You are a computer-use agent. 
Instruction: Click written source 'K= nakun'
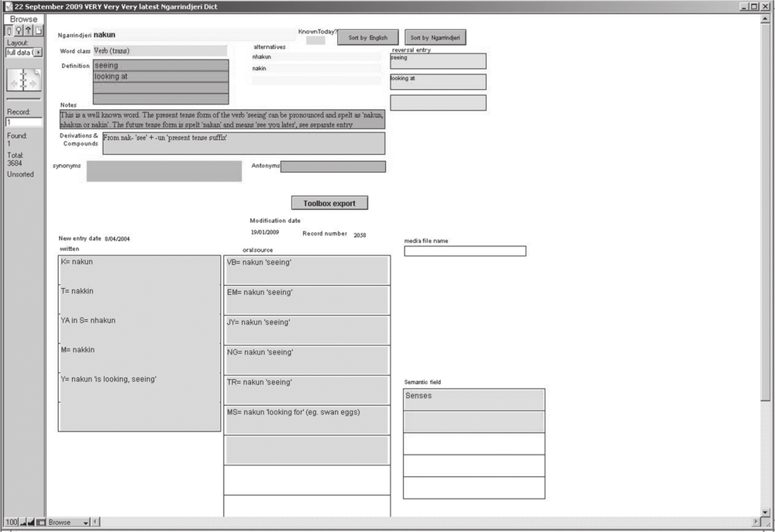pos(139,269)
